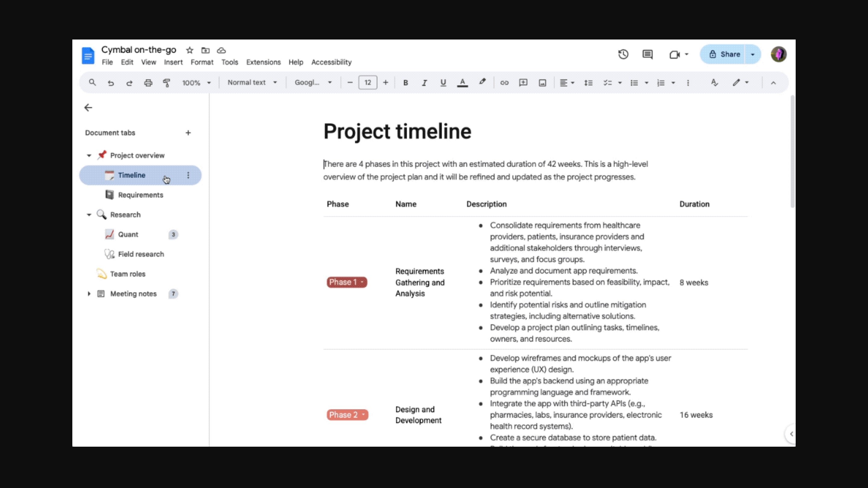Toggle italic formatting
This screenshot has width=868, height=488.
coord(424,83)
